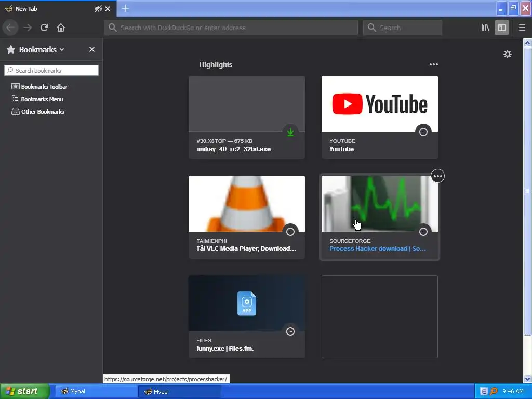
Task: Click the Highlights section heading
Action: tap(216, 64)
